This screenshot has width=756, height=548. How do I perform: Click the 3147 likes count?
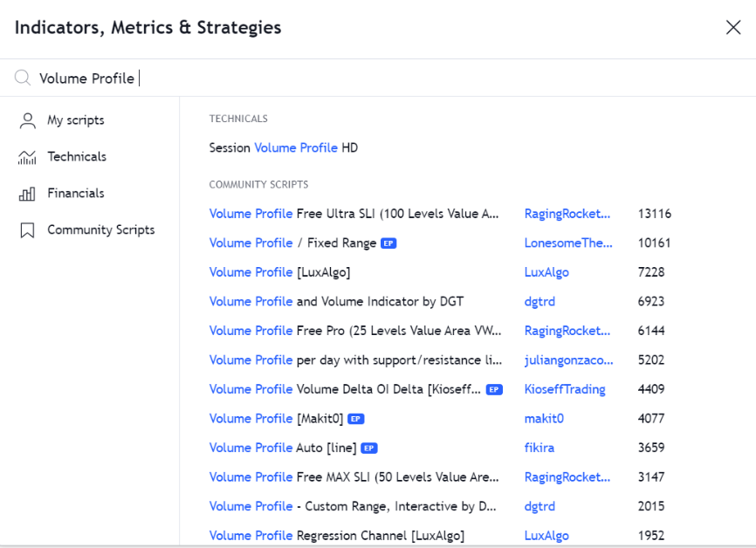coord(651,477)
